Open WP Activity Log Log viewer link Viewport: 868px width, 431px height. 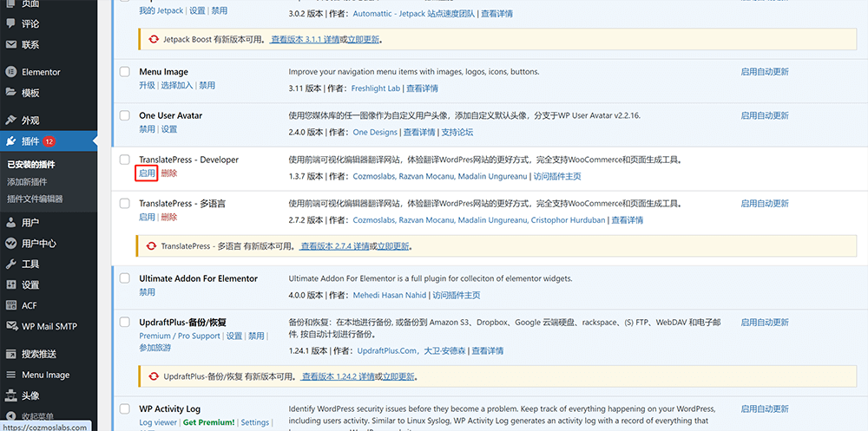point(158,422)
